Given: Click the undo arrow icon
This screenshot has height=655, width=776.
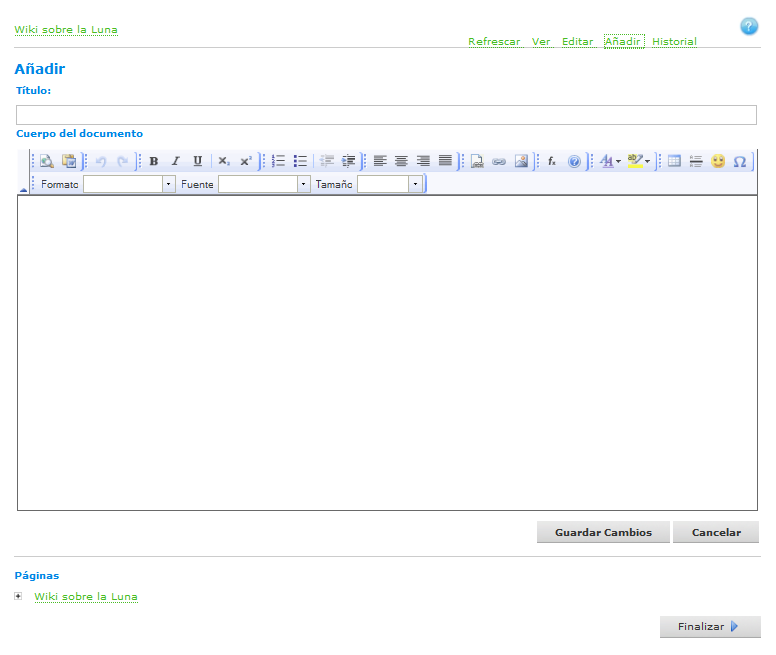Looking at the screenshot, I should (101, 161).
